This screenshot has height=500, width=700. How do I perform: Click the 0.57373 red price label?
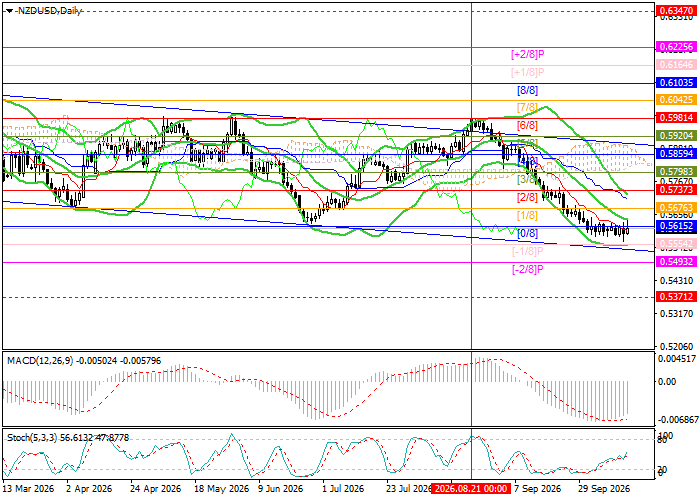pyautogui.click(x=676, y=190)
